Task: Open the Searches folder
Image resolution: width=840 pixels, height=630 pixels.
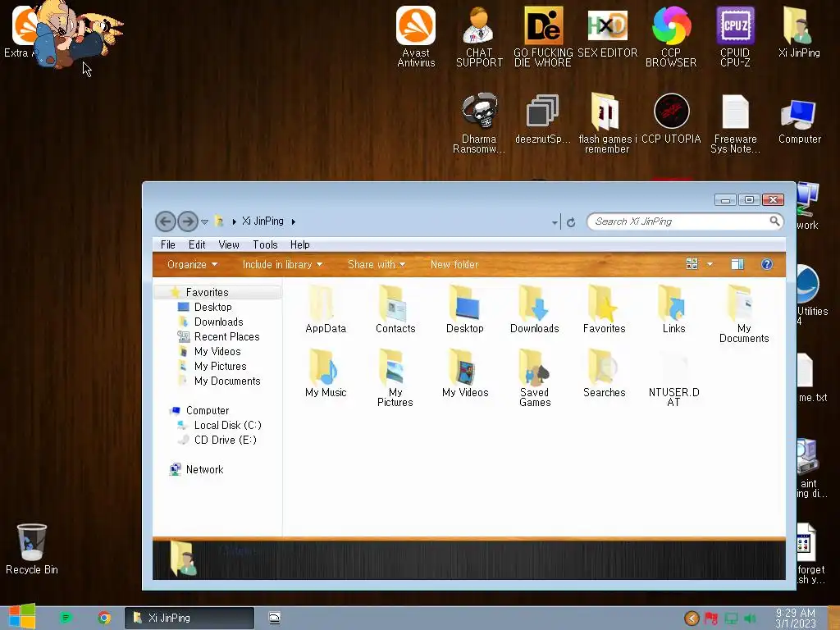Action: click(604, 373)
